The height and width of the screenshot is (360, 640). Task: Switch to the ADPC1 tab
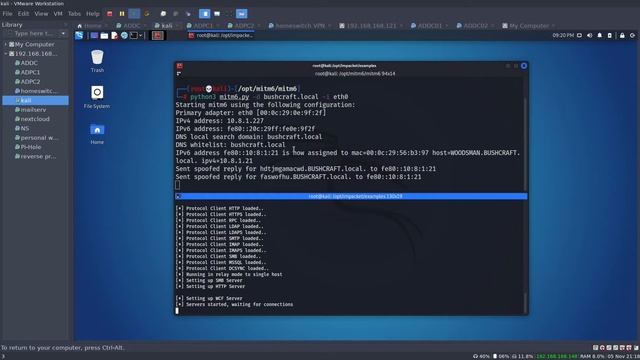pyautogui.click(x=203, y=26)
